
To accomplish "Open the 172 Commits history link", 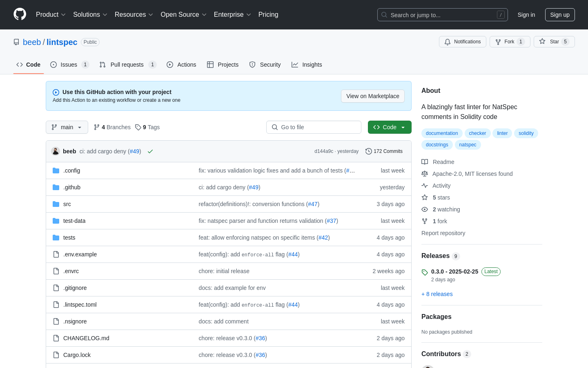I will (384, 151).
